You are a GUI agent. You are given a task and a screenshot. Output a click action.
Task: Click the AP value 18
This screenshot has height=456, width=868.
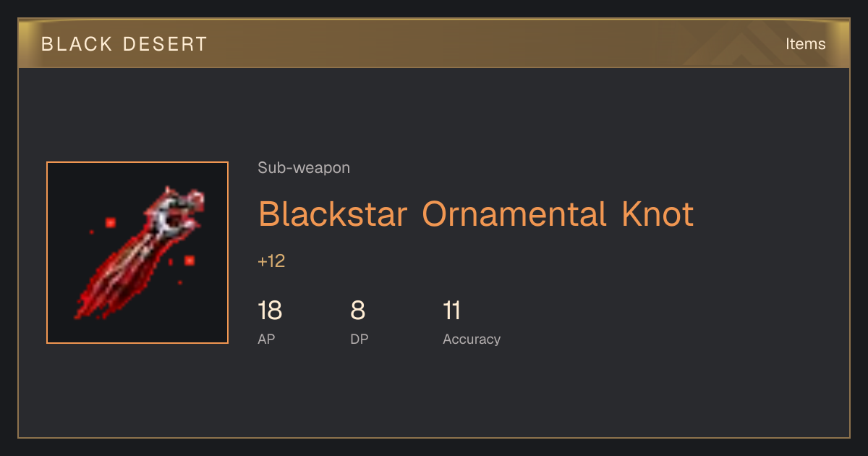(270, 311)
